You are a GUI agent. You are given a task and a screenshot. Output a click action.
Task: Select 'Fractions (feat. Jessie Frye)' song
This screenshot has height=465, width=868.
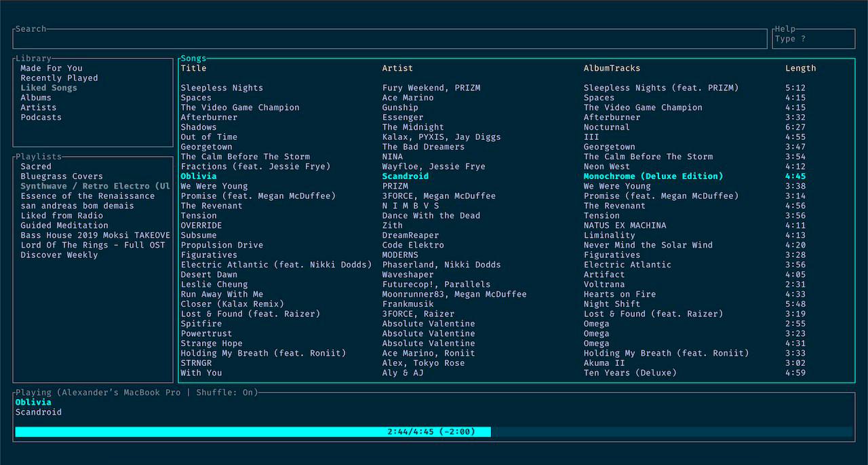pos(256,166)
